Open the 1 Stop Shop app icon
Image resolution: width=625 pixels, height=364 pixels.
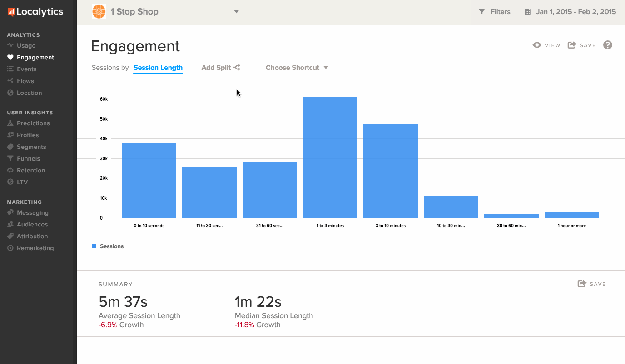coord(99,12)
